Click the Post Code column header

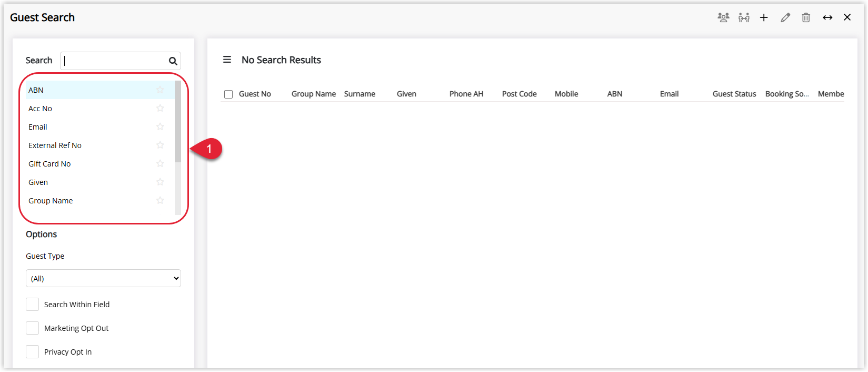point(520,94)
